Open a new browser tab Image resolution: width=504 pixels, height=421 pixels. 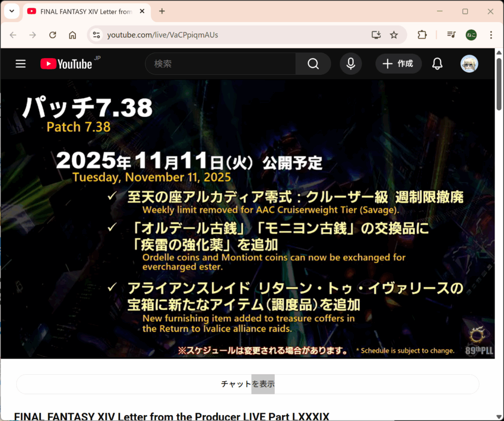(162, 11)
